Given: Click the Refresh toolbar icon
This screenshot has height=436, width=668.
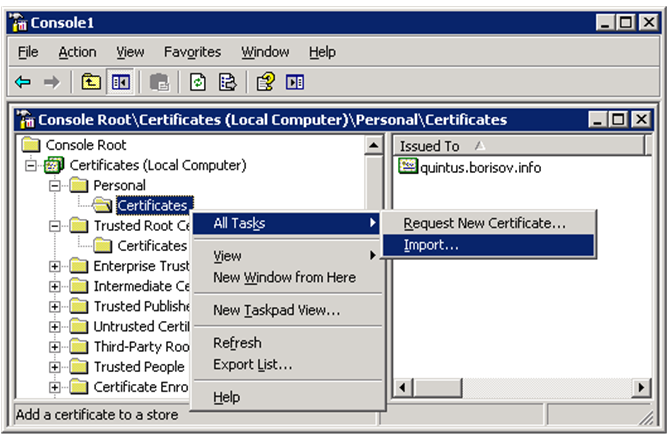Looking at the screenshot, I should tap(198, 82).
